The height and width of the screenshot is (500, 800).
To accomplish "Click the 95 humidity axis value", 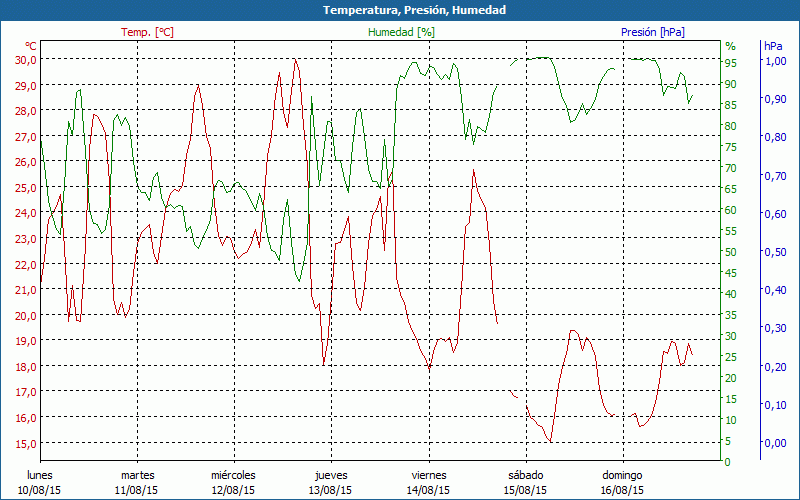I will 731,63.
